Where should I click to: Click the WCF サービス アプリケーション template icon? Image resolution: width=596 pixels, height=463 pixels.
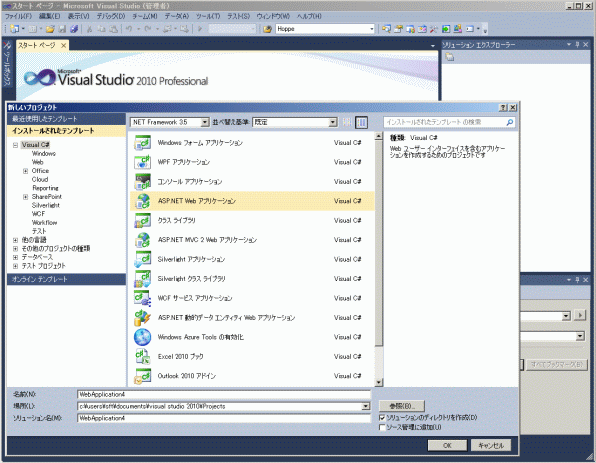(143, 298)
